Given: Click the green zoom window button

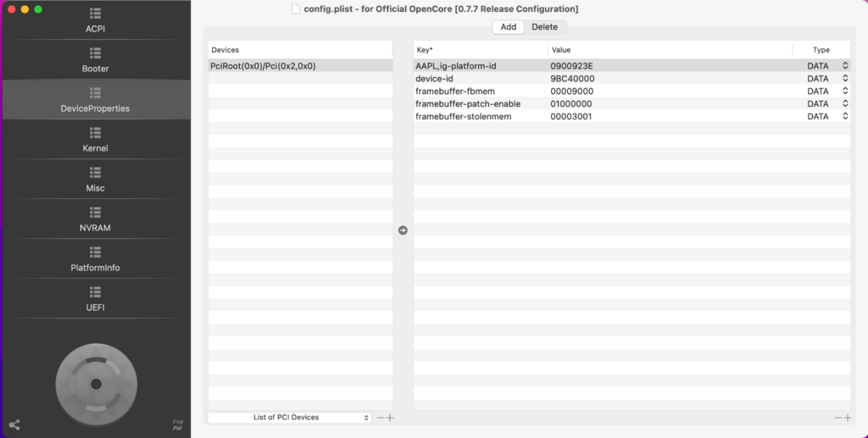Looking at the screenshot, I should pyautogui.click(x=38, y=9).
